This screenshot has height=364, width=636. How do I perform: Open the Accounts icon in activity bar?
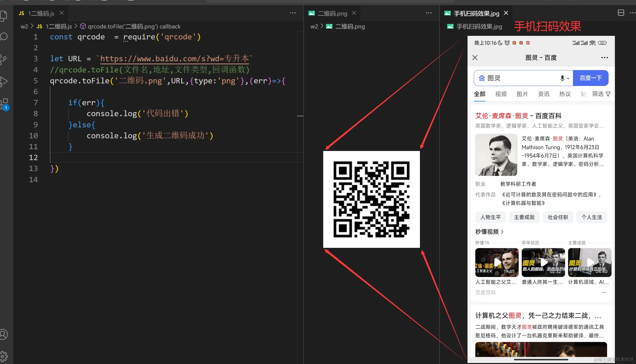click(4, 334)
